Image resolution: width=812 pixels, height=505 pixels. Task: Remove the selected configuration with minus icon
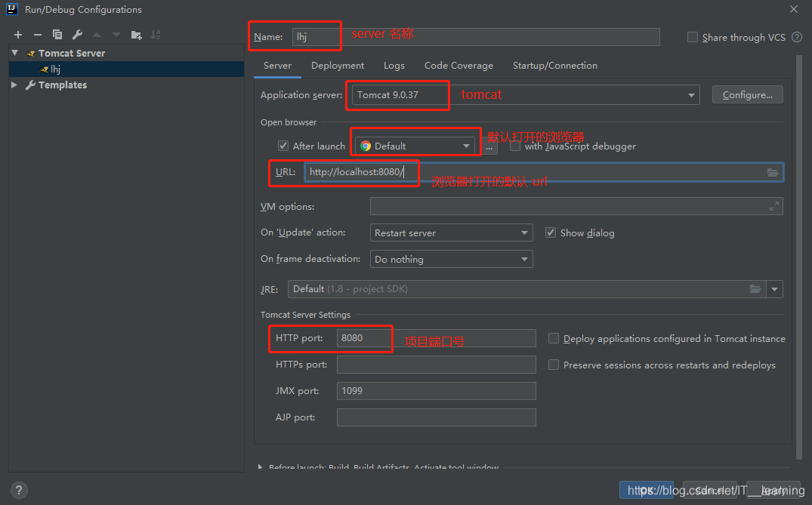click(37, 35)
